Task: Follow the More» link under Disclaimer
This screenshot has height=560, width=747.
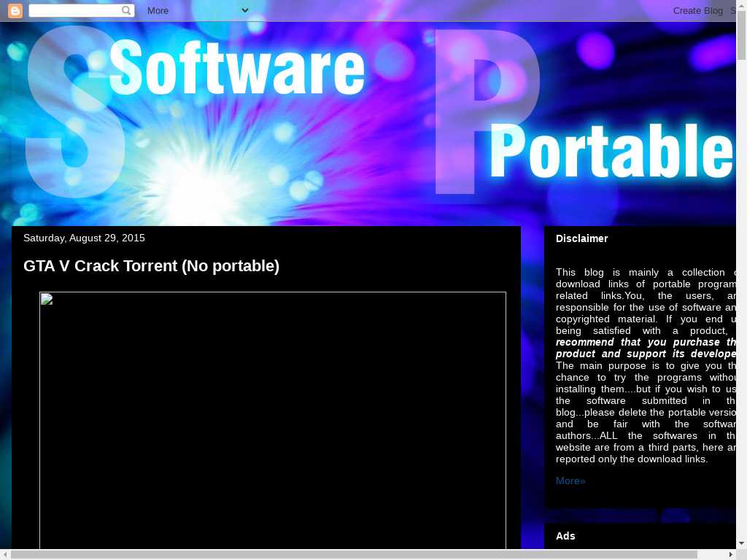Action: point(570,481)
